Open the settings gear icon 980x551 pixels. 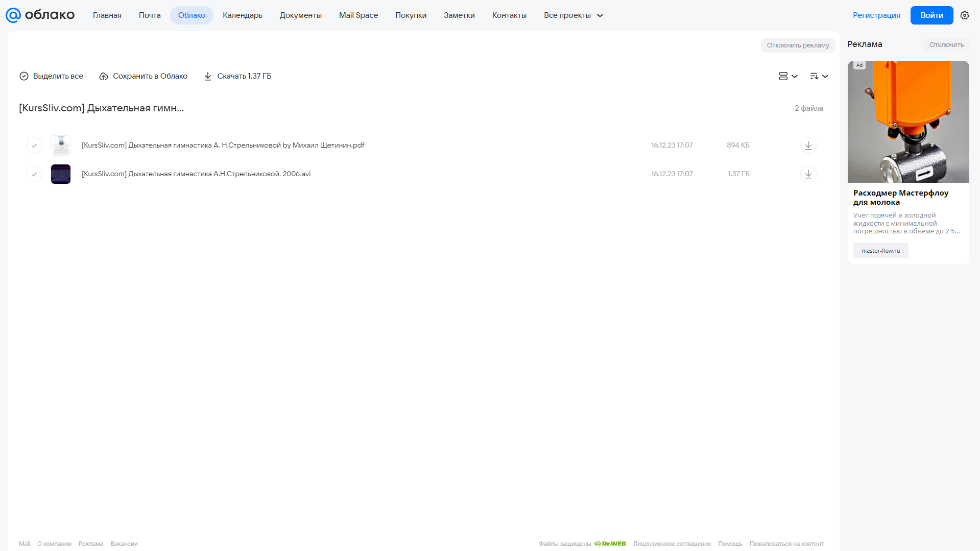tap(965, 15)
